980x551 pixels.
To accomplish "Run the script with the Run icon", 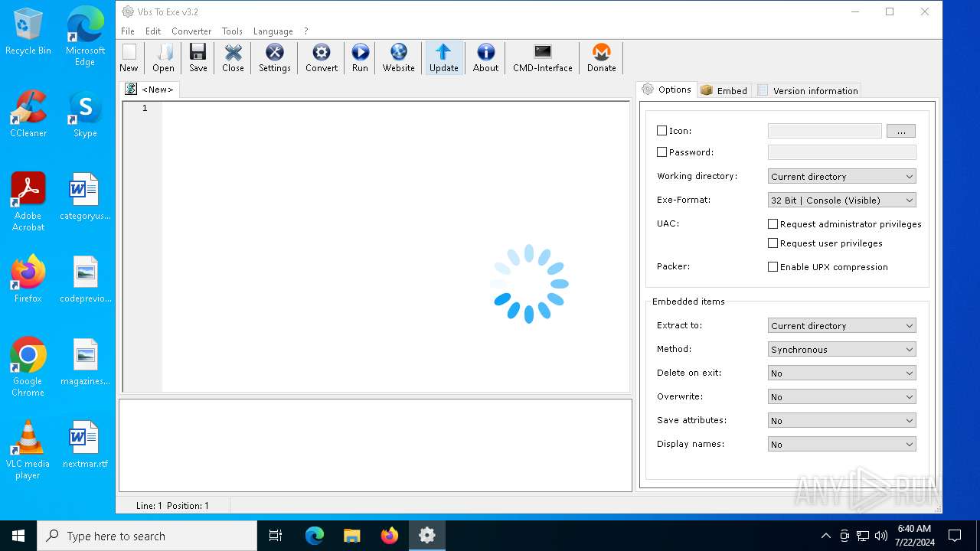I will (x=360, y=58).
